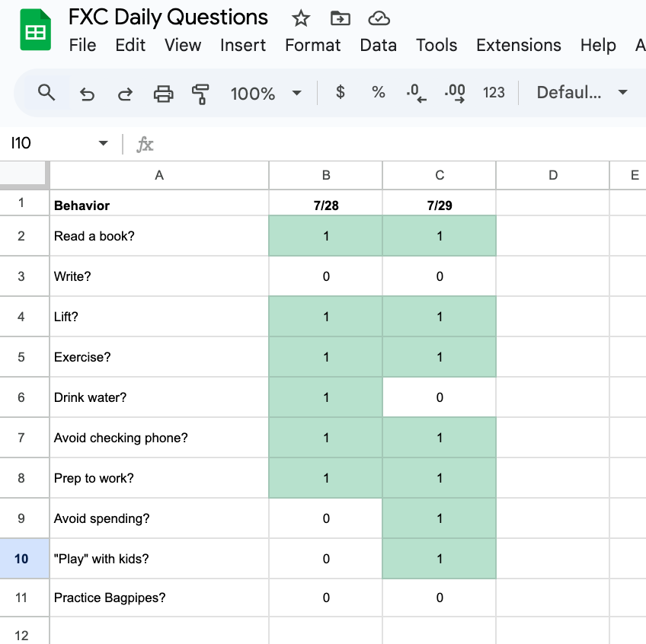Screen dimensions: 646x644
Task: Select the "Prep to work?" cell
Action: point(159,478)
